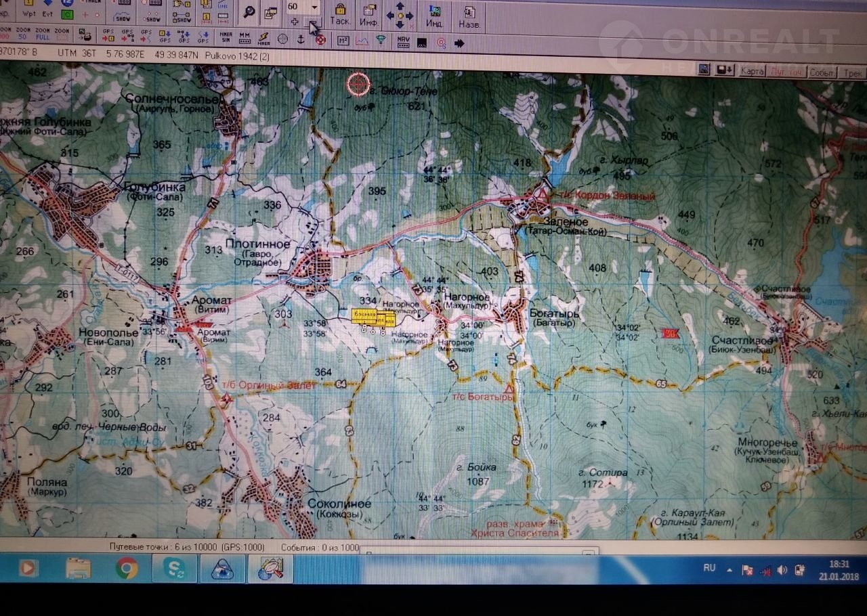This screenshot has height=616, width=867.
Task: Click the magnifier search icon in toolbar
Action: [249, 12]
